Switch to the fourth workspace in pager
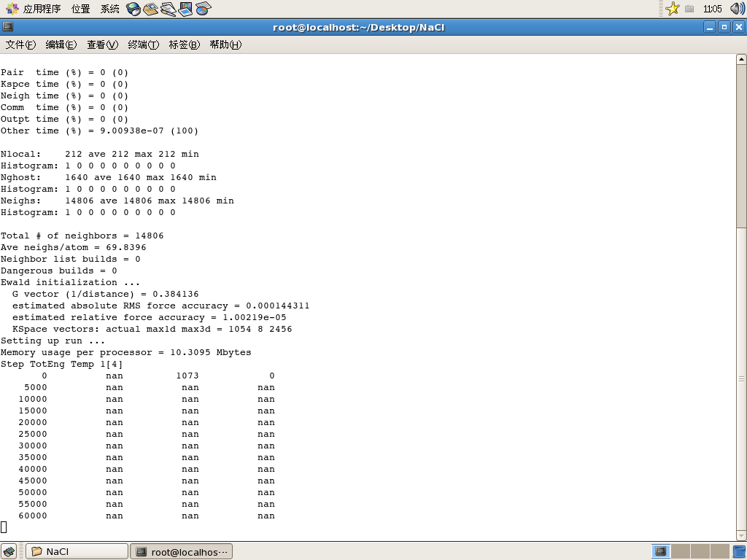 719,551
